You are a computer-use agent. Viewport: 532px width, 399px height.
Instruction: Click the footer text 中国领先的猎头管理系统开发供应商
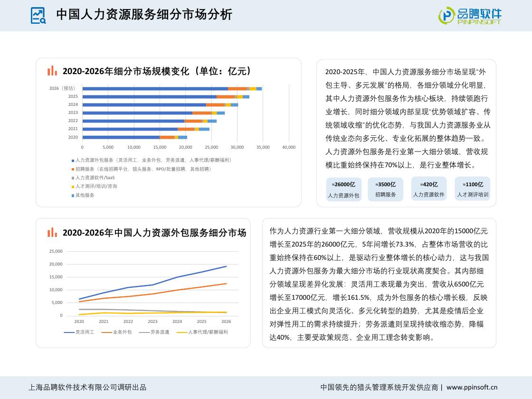tap(380, 388)
